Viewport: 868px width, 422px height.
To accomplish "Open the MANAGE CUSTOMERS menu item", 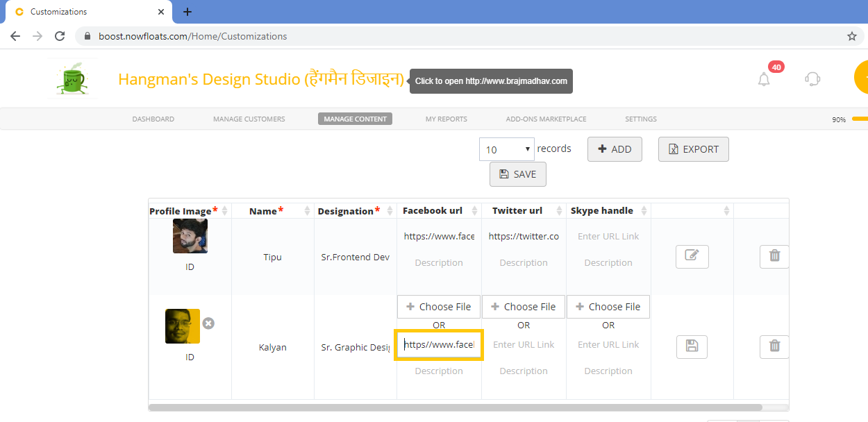I will coord(249,119).
